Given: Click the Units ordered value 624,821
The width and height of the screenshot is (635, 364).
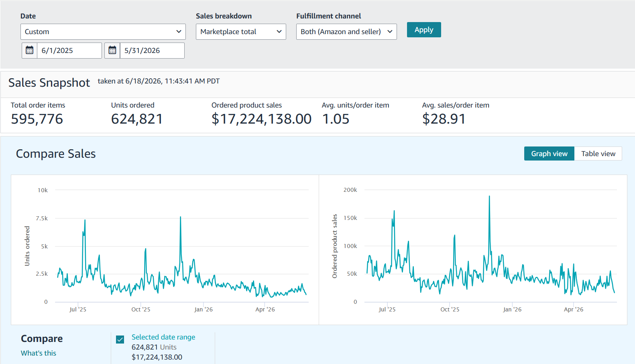Looking at the screenshot, I should pos(137,119).
